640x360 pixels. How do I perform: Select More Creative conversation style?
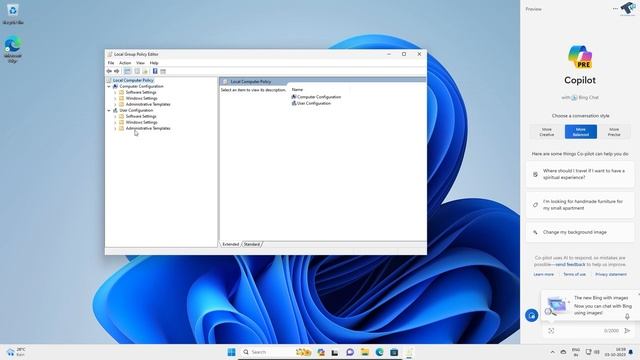[x=547, y=132]
